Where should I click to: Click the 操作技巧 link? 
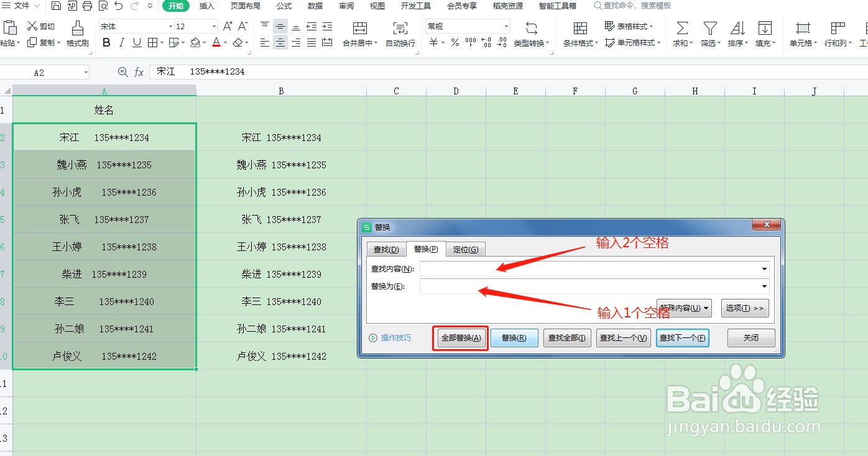coord(396,337)
